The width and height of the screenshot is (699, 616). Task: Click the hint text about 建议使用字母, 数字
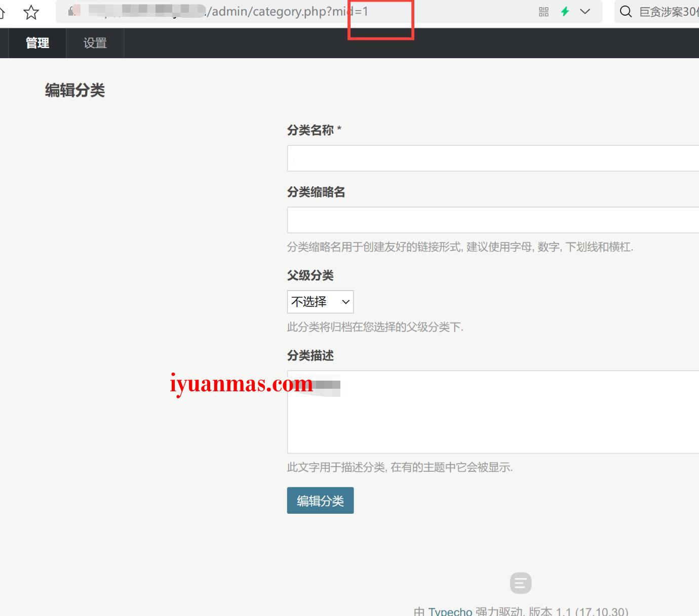(x=460, y=247)
